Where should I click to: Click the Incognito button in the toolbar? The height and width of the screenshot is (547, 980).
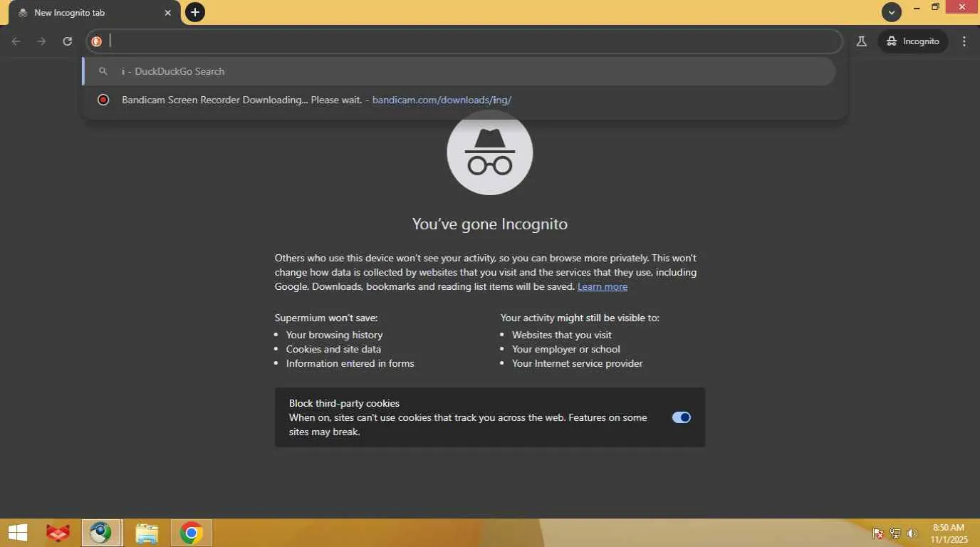click(x=913, y=41)
